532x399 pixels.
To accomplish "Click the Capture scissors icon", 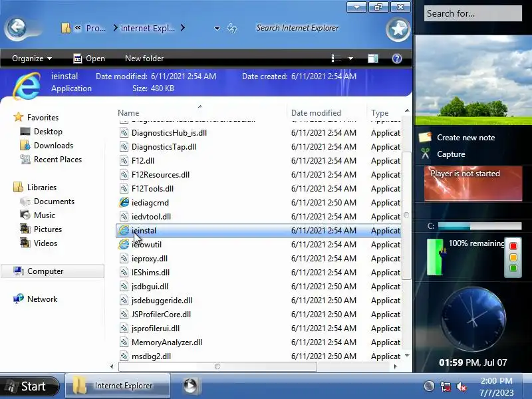I will coord(425,154).
